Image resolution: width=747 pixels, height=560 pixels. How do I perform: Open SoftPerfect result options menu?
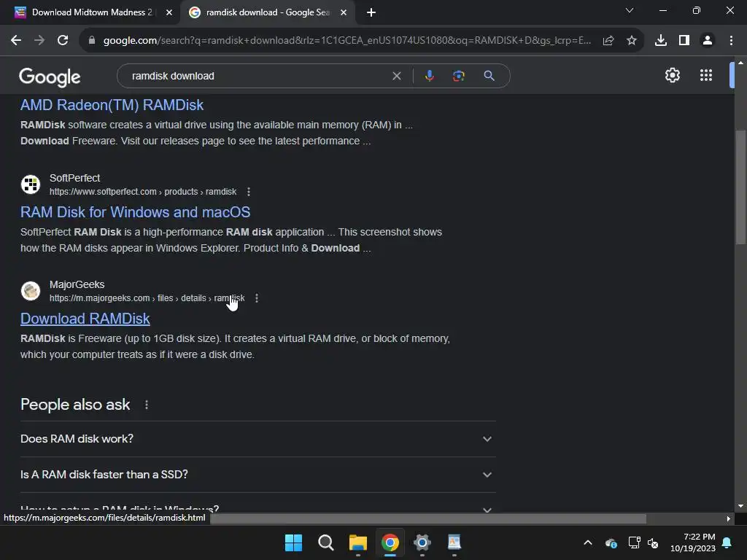click(x=249, y=192)
